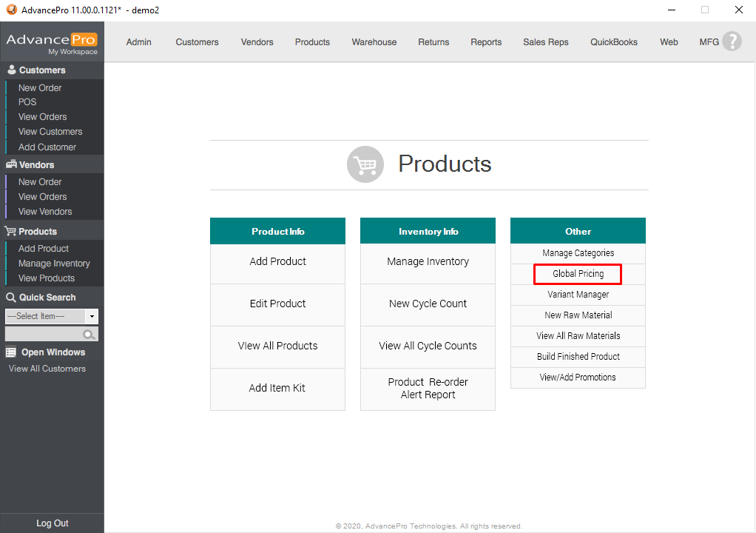Open View All Customers window link
The width and height of the screenshot is (756, 533).
coord(47,369)
